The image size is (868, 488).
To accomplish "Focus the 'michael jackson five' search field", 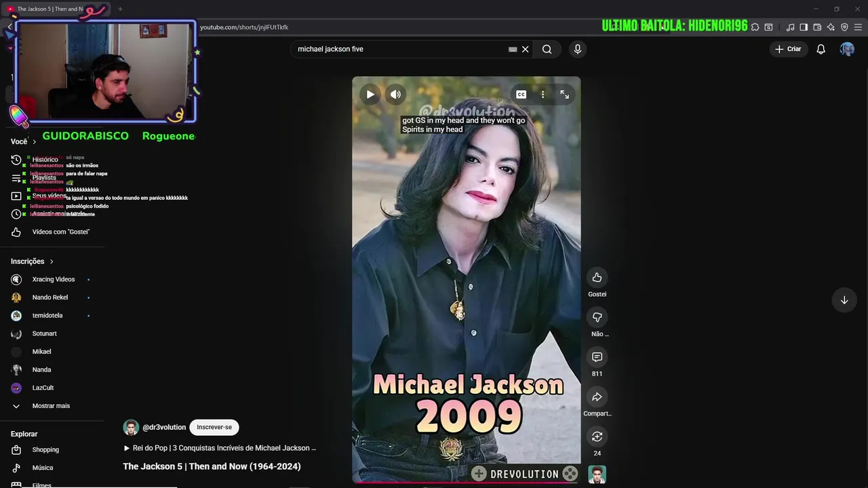I will 400,49.
